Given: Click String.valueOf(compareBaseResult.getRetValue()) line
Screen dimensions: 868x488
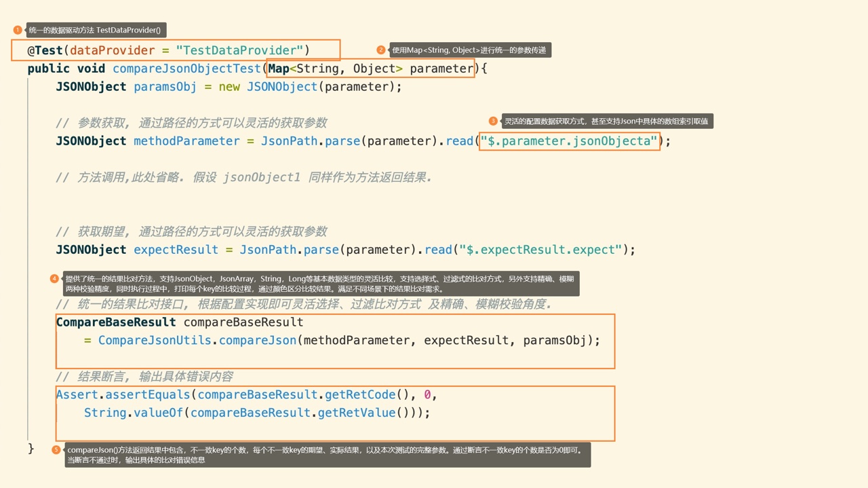Looking at the screenshot, I should point(257,413).
